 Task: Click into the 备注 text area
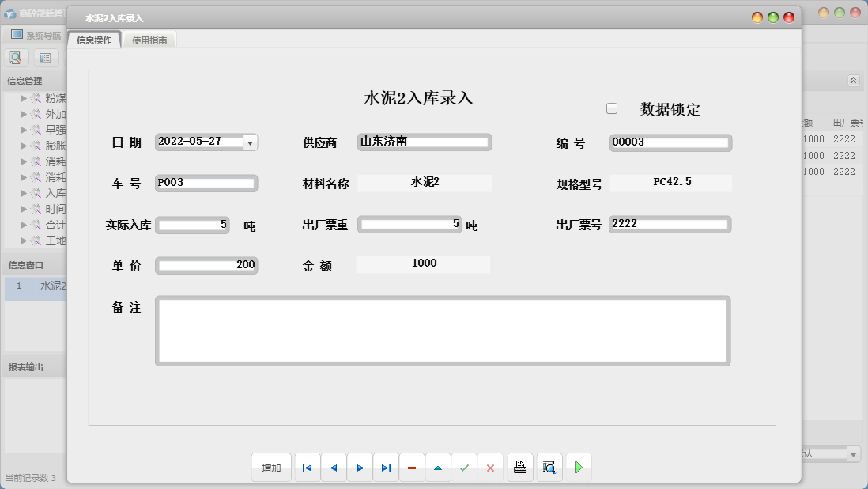[x=442, y=331]
